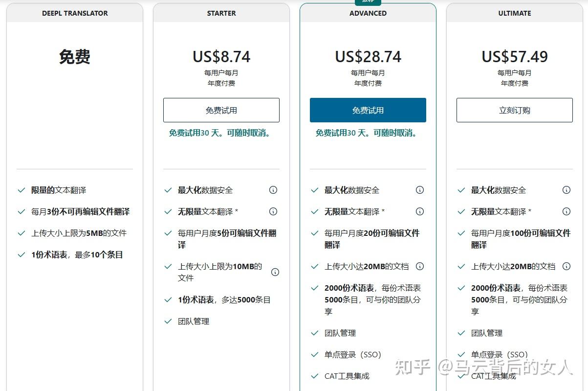The image size is (588, 391).
Task: Click Advanced's 2000份术语表 feature text
Action: (x=373, y=299)
